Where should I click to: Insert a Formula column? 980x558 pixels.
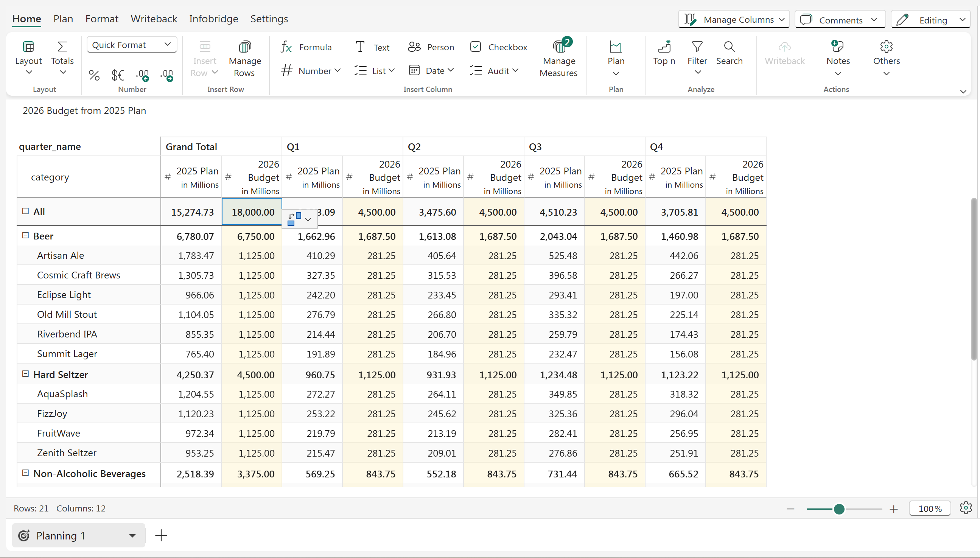pos(306,47)
